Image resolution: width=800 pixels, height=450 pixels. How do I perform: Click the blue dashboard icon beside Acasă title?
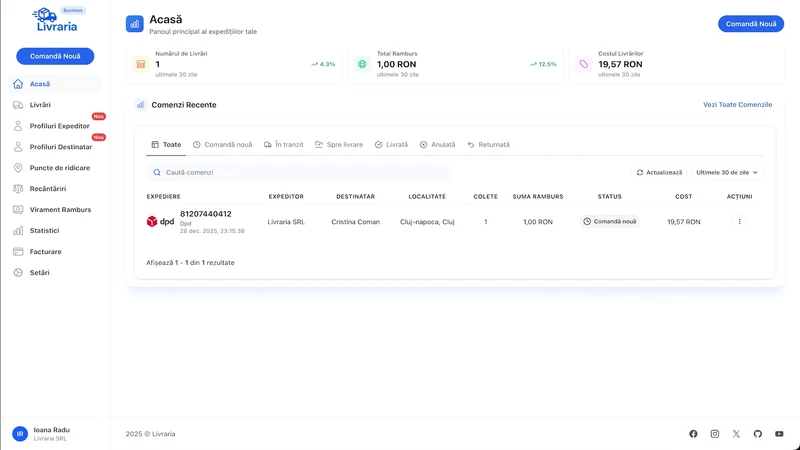click(135, 24)
